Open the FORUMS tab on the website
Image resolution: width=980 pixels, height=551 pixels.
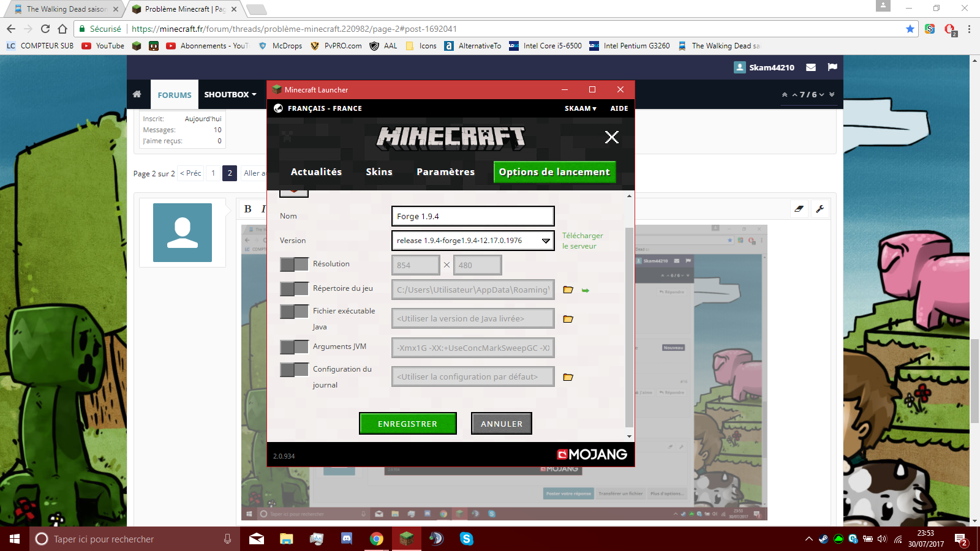(175, 95)
